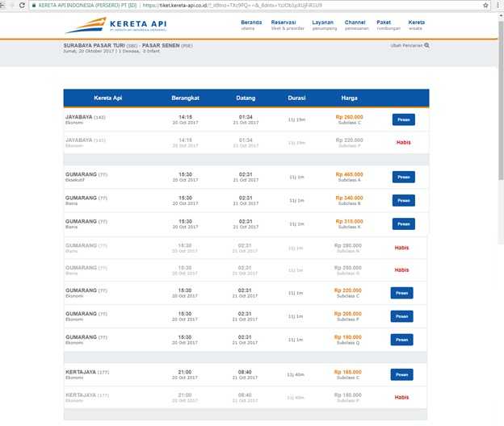This screenshot has height=426, width=504.
Task: Book Kertajaya Rp 185.000 with Pesan
Action: click(x=401, y=374)
